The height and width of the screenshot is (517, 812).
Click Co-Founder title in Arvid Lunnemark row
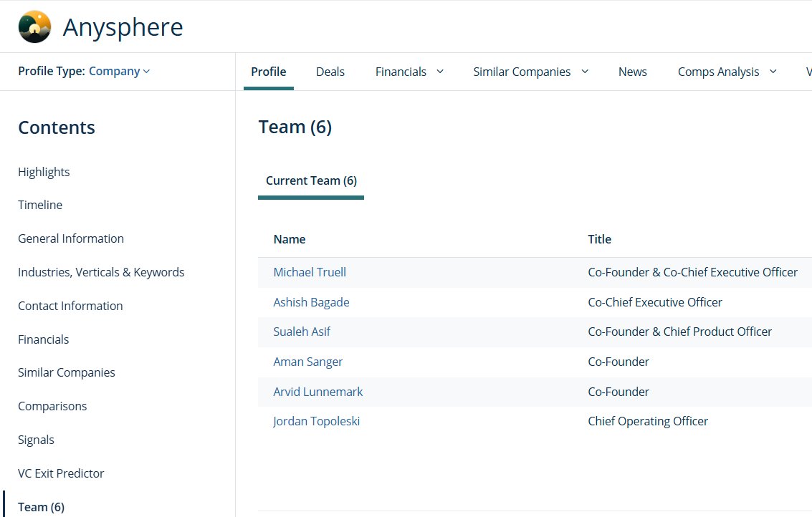click(x=618, y=392)
